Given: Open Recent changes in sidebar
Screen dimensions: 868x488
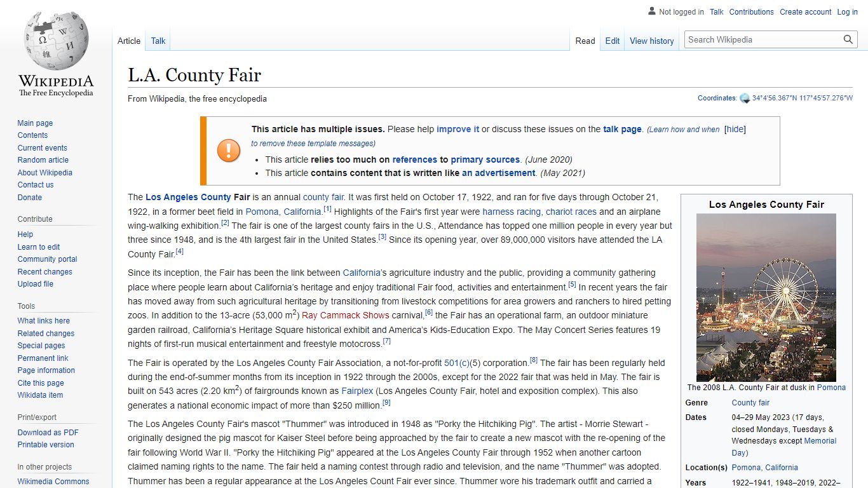Looking at the screenshot, I should click(44, 272).
